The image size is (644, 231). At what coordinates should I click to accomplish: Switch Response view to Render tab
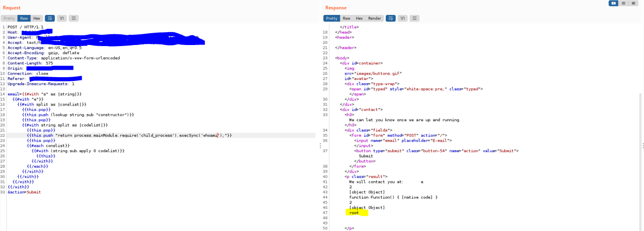tap(375, 18)
